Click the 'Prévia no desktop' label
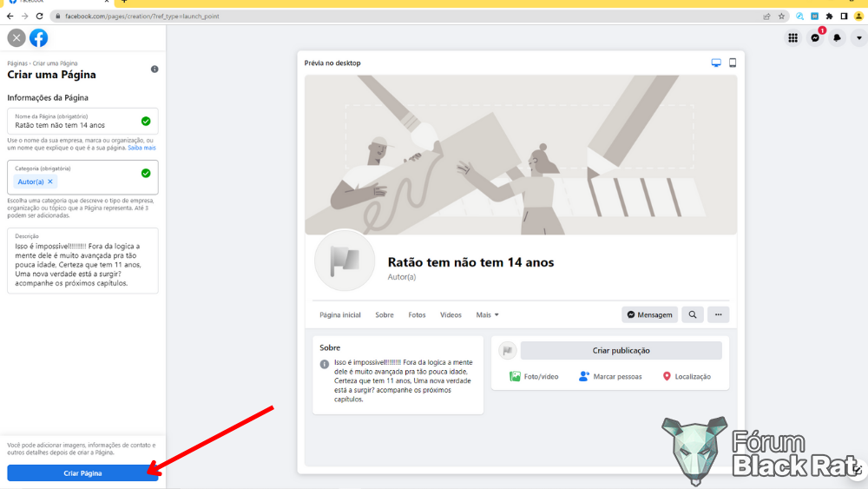 (x=332, y=63)
